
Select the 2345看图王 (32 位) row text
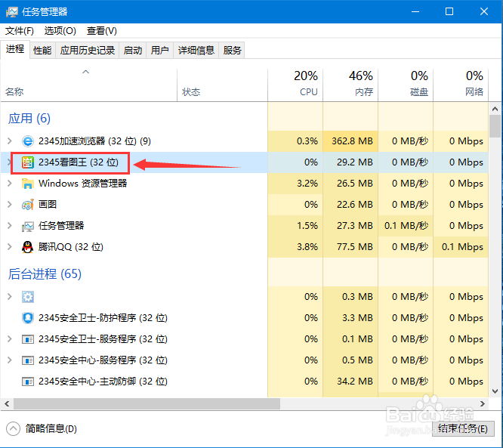point(79,162)
